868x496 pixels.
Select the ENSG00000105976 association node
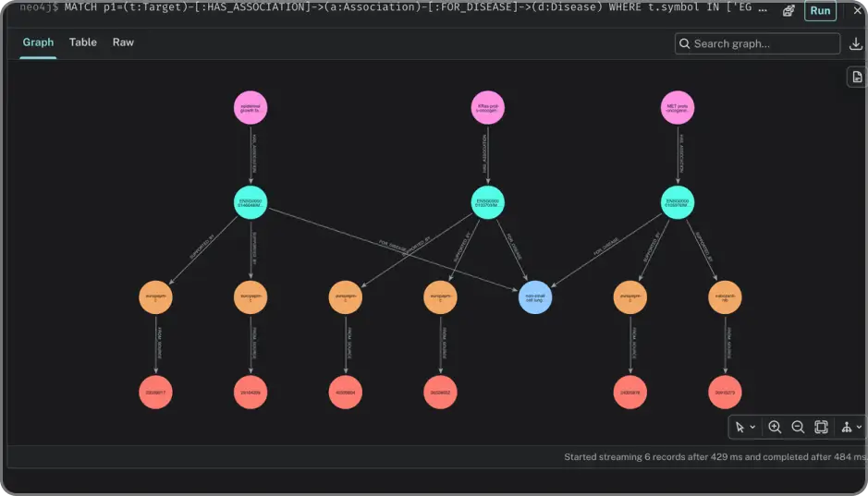pyautogui.click(x=678, y=203)
